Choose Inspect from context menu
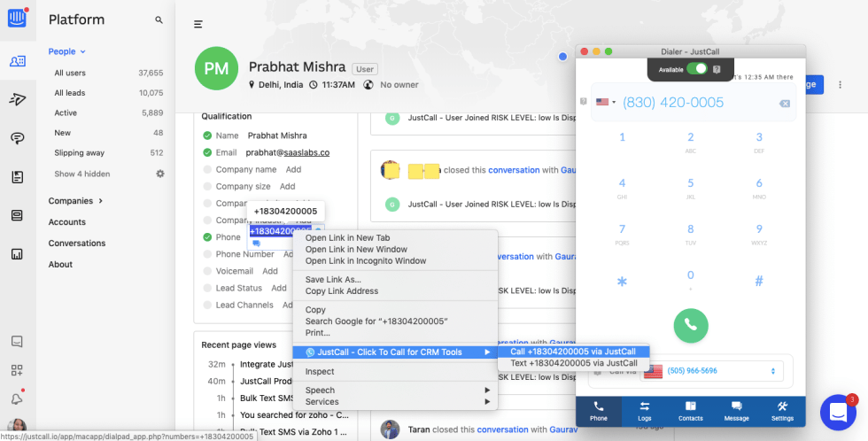This screenshot has width=868, height=441. pos(320,372)
